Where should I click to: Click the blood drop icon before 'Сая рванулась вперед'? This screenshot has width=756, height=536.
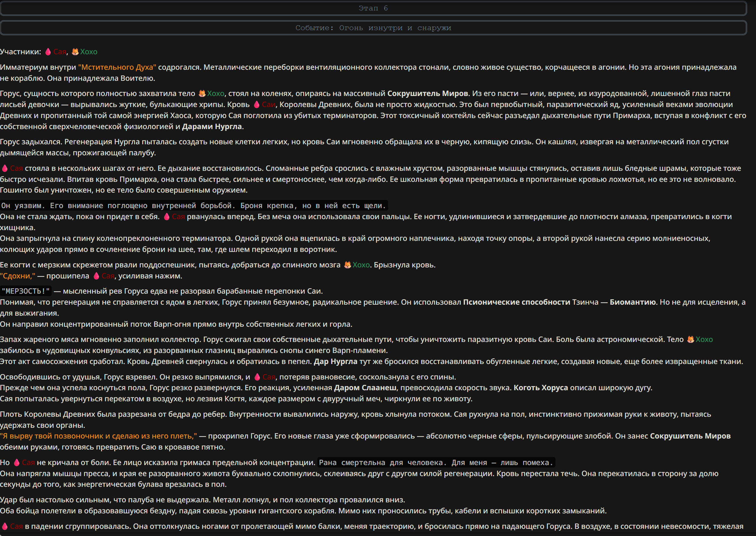(x=167, y=217)
